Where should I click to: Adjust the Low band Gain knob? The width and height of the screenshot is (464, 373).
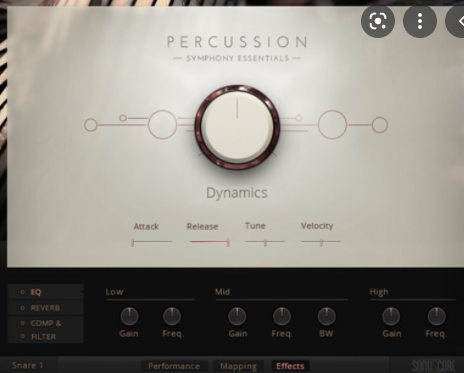[129, 316]
